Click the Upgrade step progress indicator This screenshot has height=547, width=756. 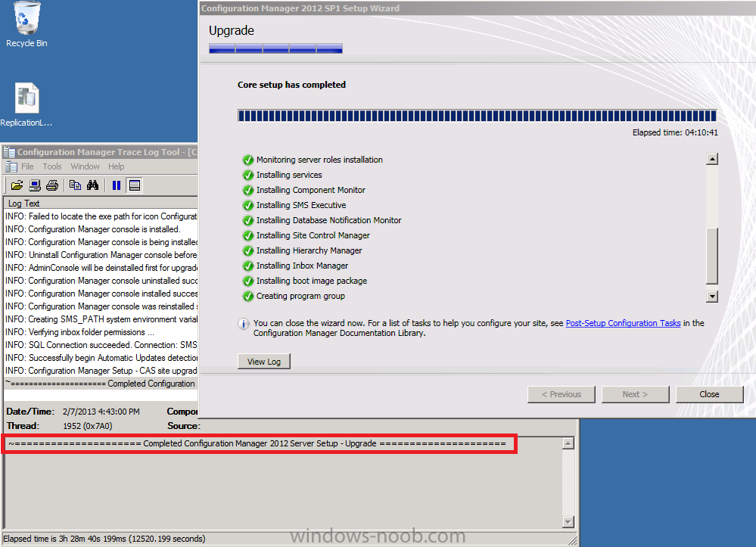click(275, 48)
